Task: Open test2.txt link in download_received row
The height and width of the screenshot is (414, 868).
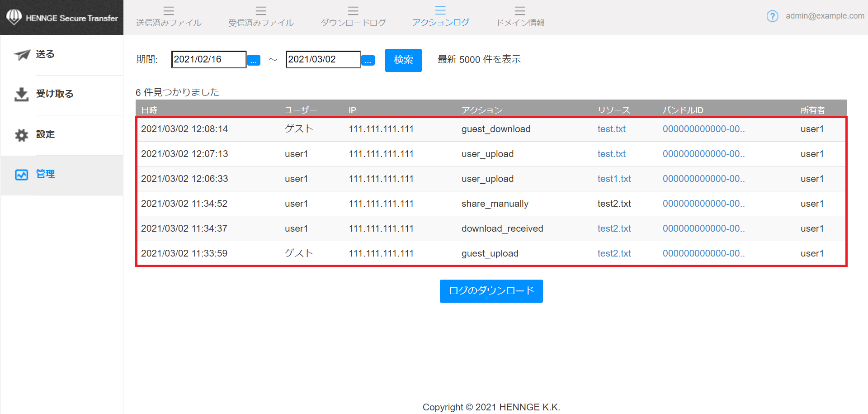Action: click(614, 228)
